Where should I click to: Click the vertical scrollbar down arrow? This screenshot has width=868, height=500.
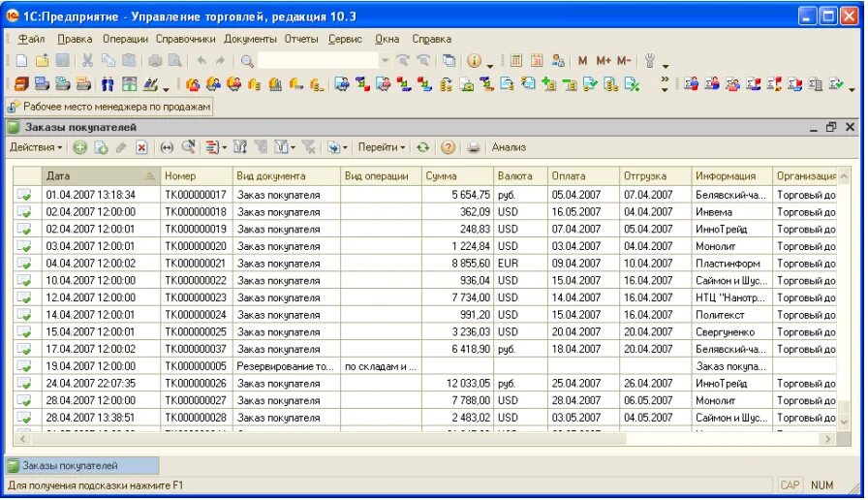tap(844, 421)
